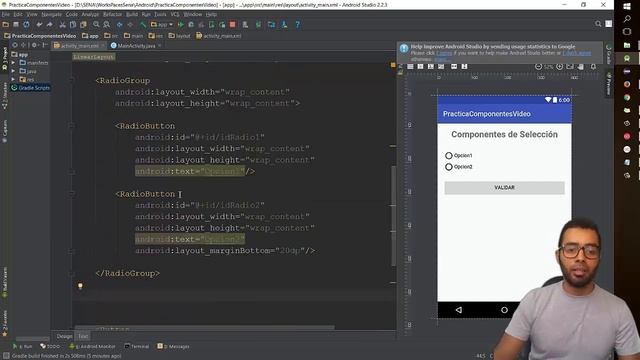Image resolution: width=640 pixels, height=360 pixels.
Task: Click zoom in icon in layout preview
Action: pyautogui.click(x=560, y=67)
